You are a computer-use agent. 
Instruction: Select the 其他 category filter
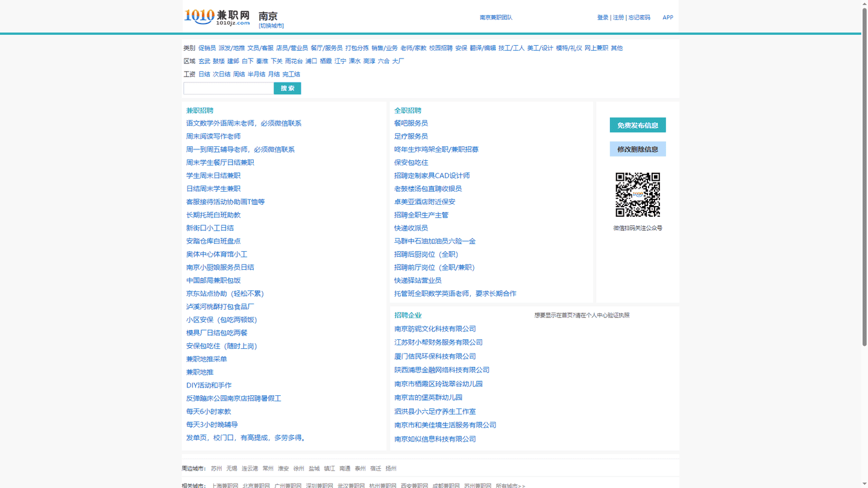(617, 48)
